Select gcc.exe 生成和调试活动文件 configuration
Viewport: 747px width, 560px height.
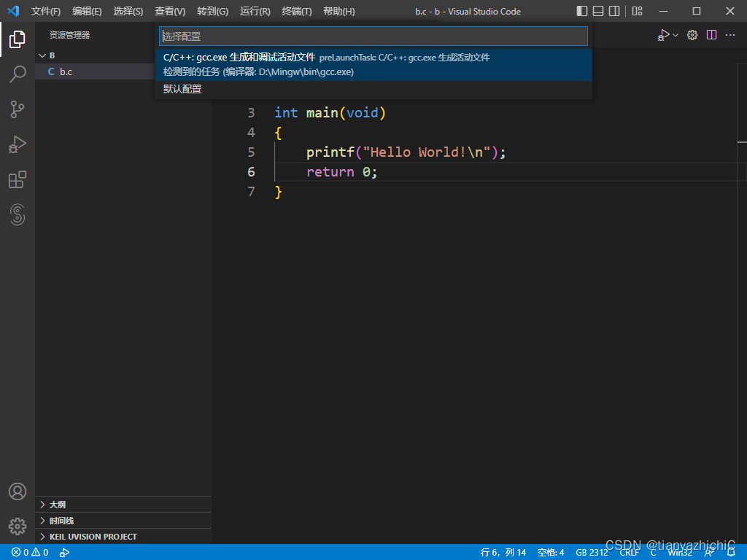[x=373, y=64]
